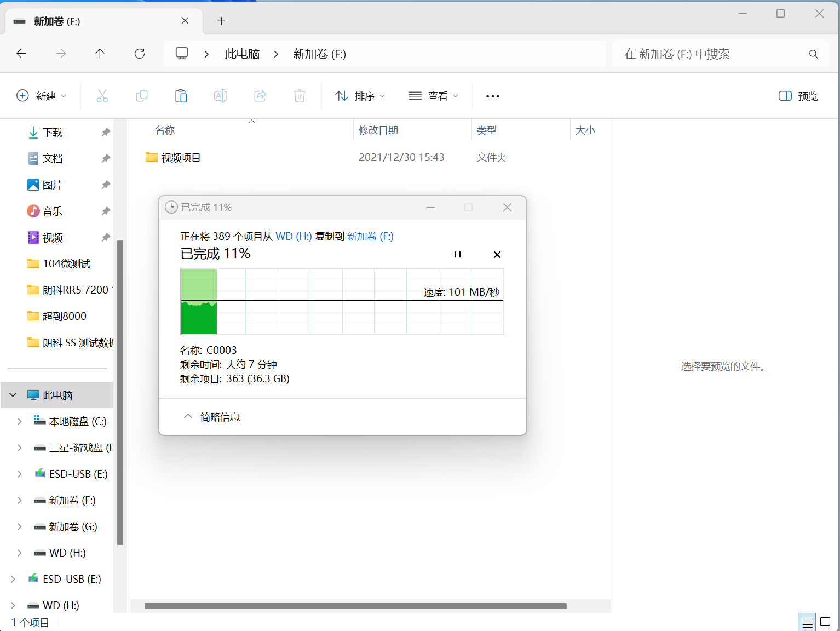Toggle the Preview pane button
The height and width of the screenshot is (631, 840).
[x=798, y=96]
